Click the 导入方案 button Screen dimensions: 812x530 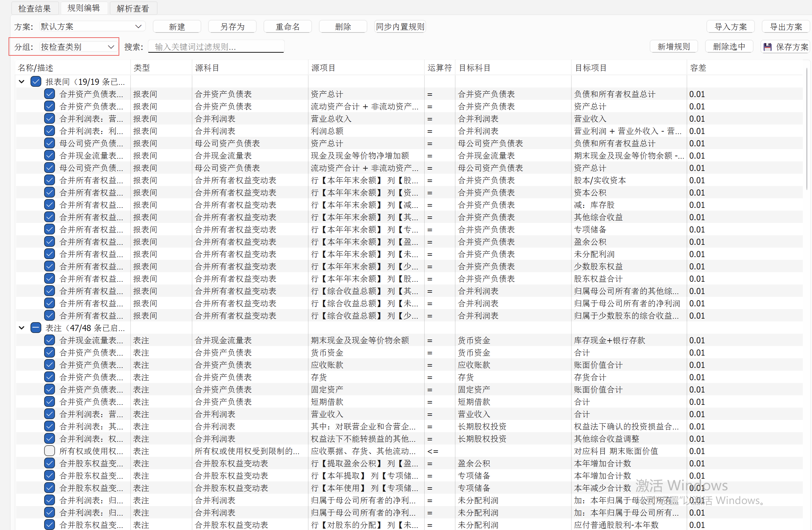730,27
